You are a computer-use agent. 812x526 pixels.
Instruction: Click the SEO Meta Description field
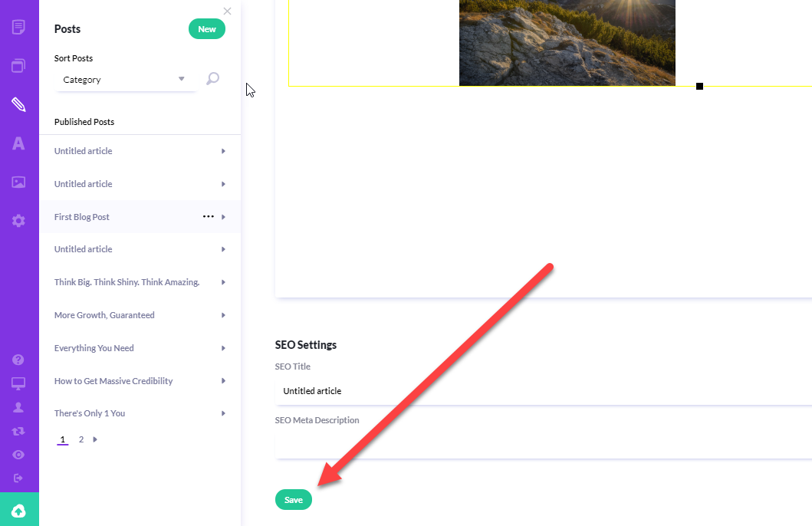[x=543, y=445]
